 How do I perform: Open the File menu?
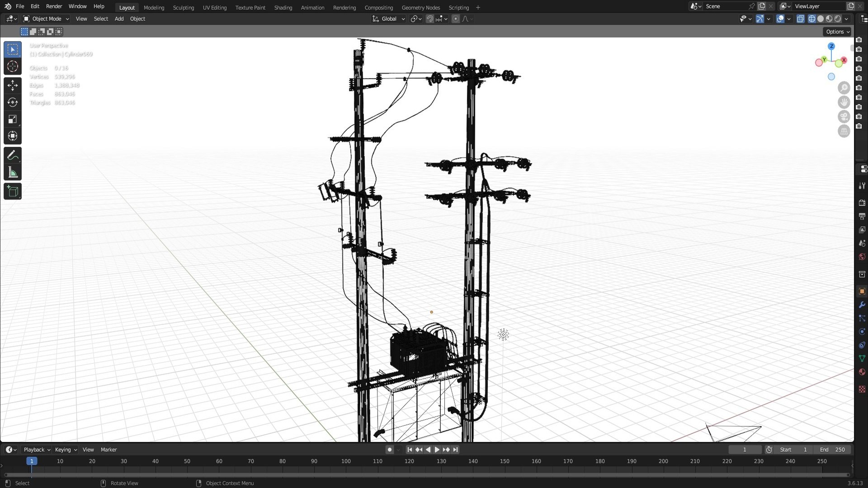point(20,6)
